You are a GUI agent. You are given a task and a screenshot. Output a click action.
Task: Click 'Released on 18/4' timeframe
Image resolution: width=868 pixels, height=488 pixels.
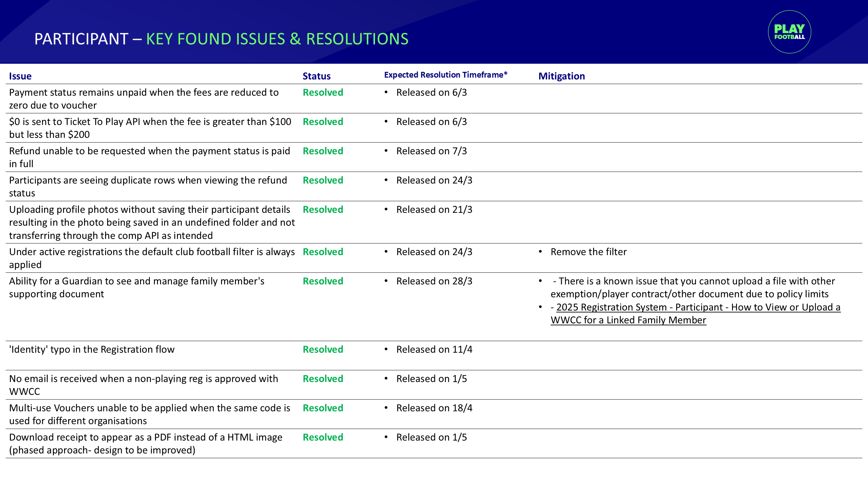coord(434,408)
